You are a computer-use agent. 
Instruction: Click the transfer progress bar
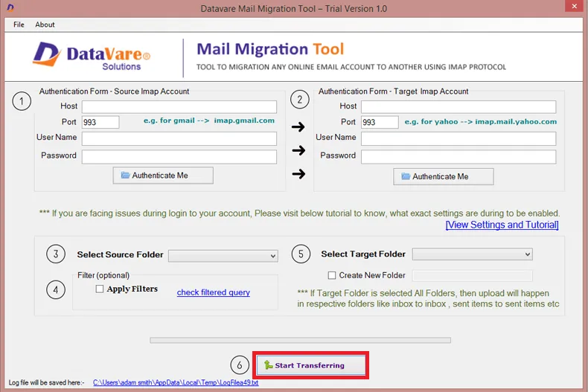pos(301,340)
